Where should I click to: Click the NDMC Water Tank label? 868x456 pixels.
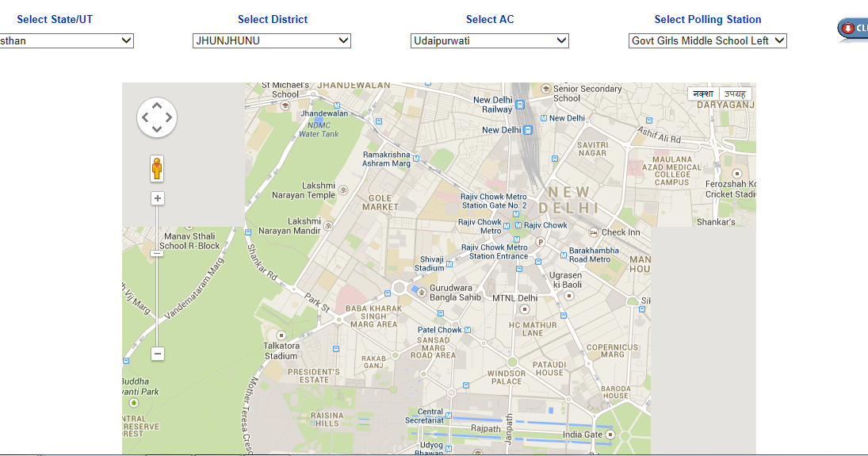coord(319,129)
